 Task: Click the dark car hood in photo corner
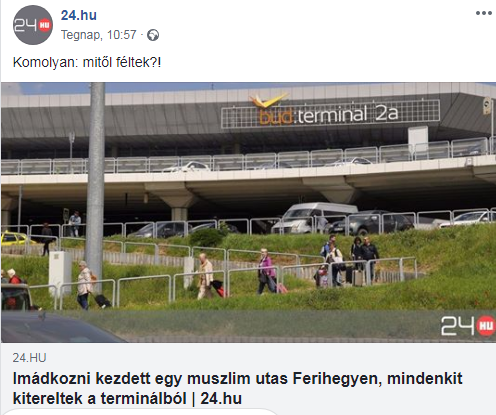[57, 327]
